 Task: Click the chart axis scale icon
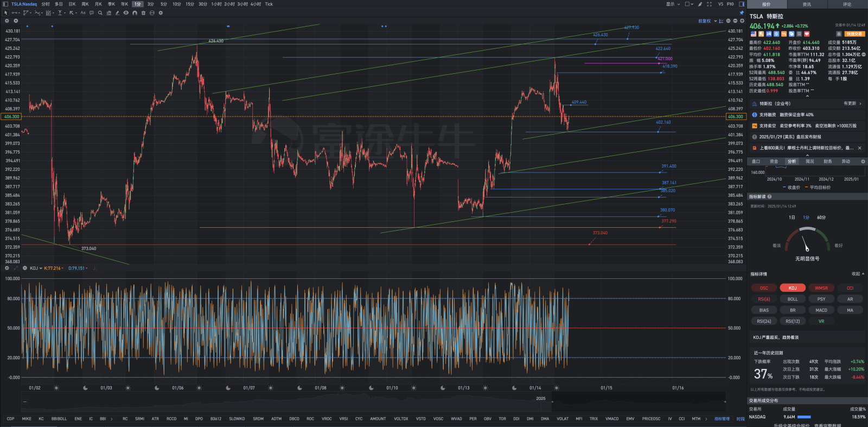click(721, 21)
